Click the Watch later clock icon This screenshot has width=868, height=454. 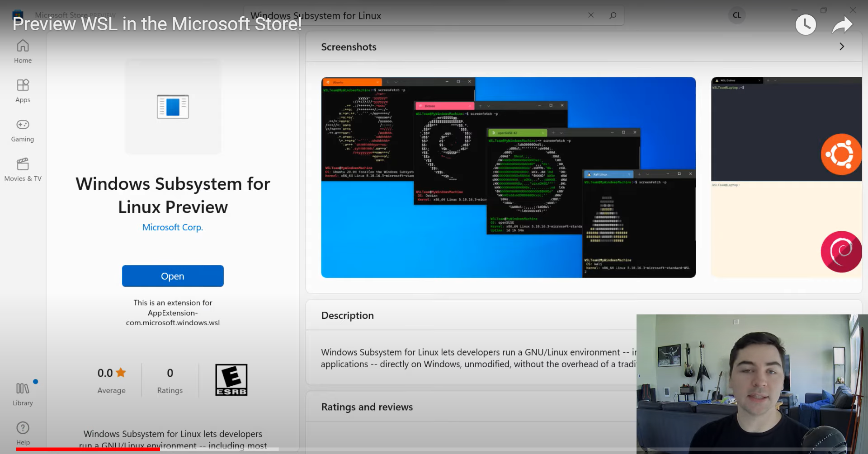(806, 24)
